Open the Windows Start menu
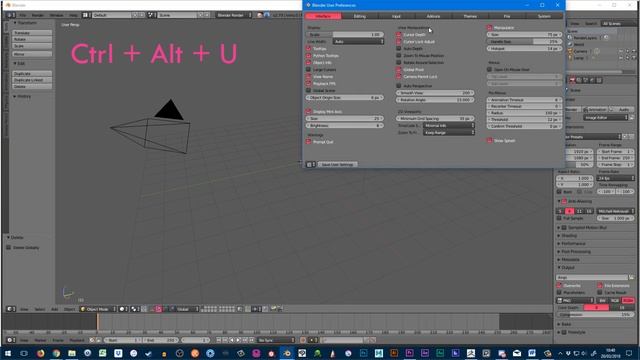Screen dimensions: 640x360 point(8,353)
